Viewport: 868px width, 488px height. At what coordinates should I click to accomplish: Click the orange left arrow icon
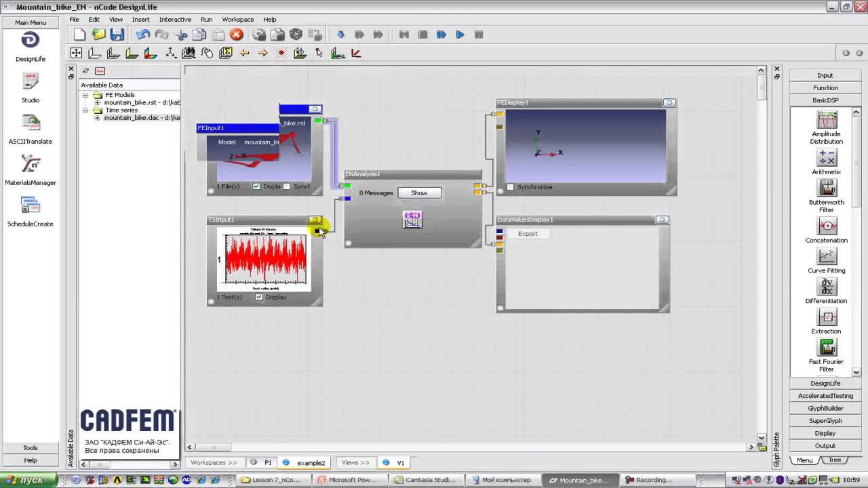(x=245, y=53)
